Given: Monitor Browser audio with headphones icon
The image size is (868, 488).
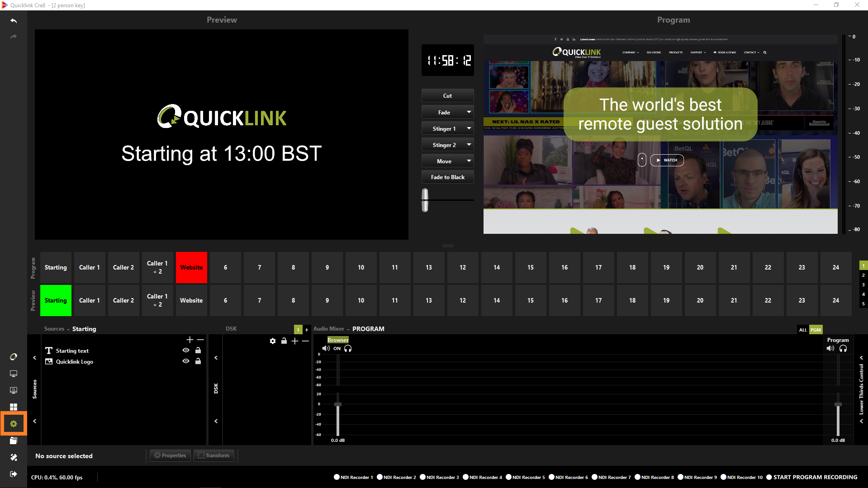Looking at the screenshot, I should [x=348, y=349].
